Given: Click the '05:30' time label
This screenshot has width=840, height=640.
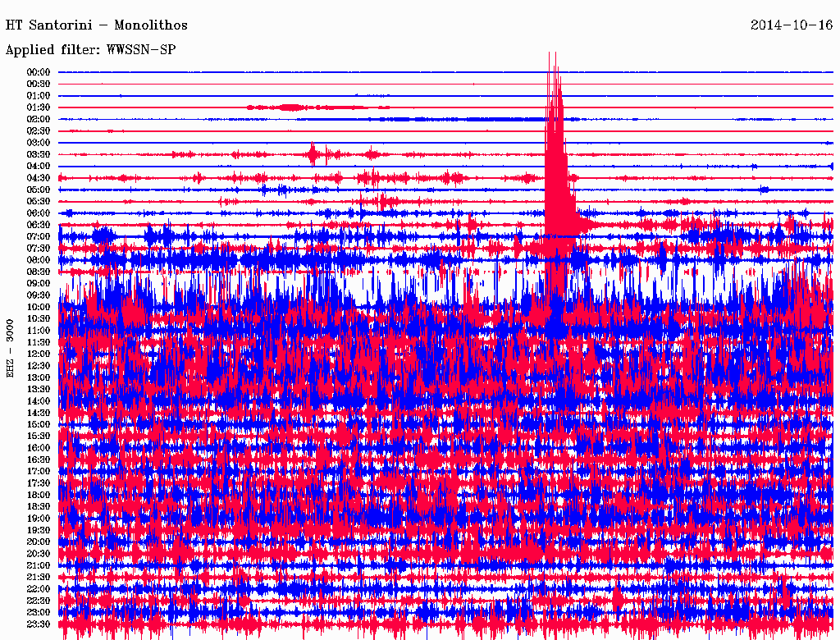Looking at the screenshot, I should click(x=39, y=201).
